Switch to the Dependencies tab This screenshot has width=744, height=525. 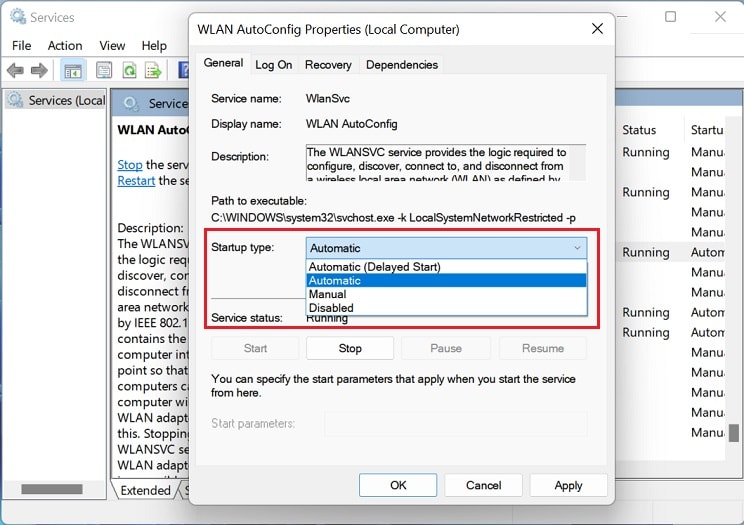[x=402, y=65]
